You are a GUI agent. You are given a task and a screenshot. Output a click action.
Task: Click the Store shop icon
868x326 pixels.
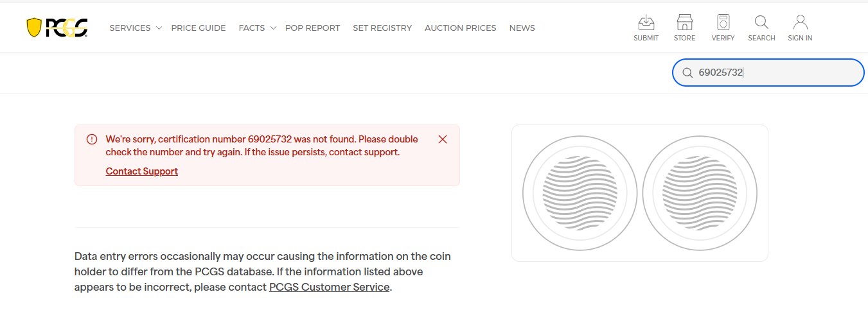click(x=684, y=24)
